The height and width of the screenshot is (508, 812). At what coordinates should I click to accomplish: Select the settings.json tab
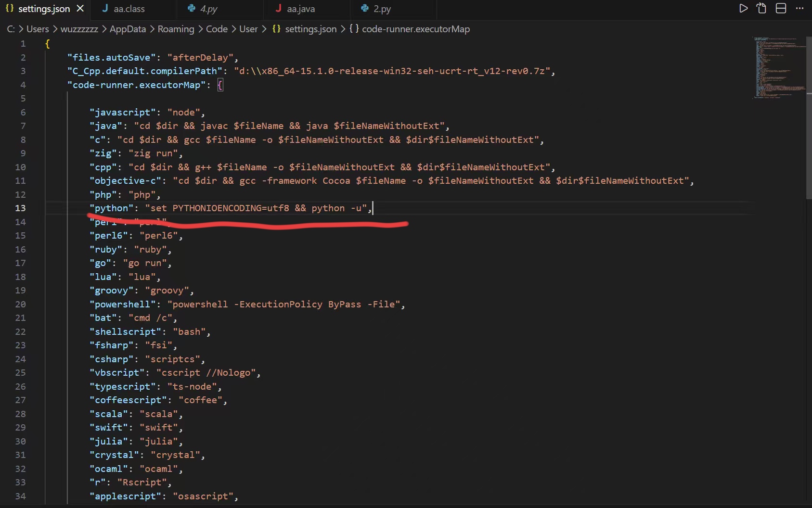pyautogui.click(x=44, y=9)
